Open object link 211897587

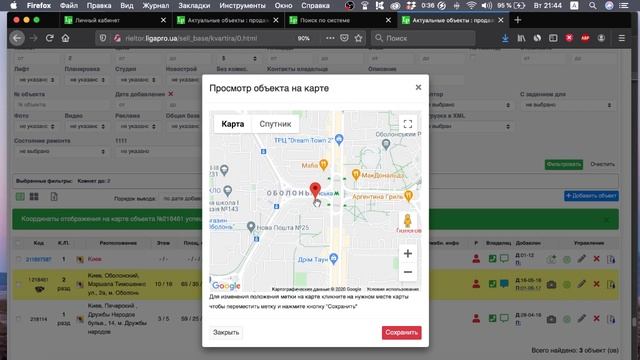[38, 259]
